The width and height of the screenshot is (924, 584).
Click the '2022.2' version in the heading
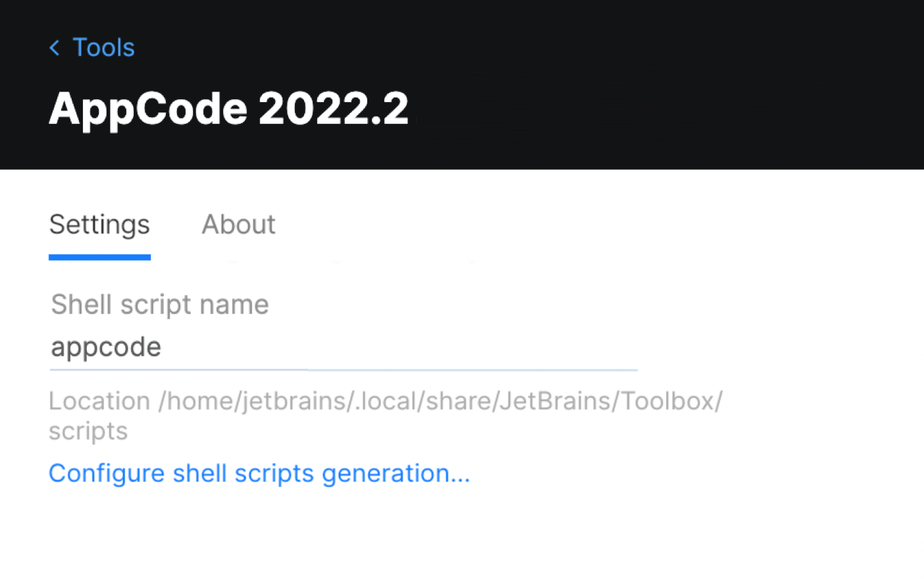(x=334, y=108)
